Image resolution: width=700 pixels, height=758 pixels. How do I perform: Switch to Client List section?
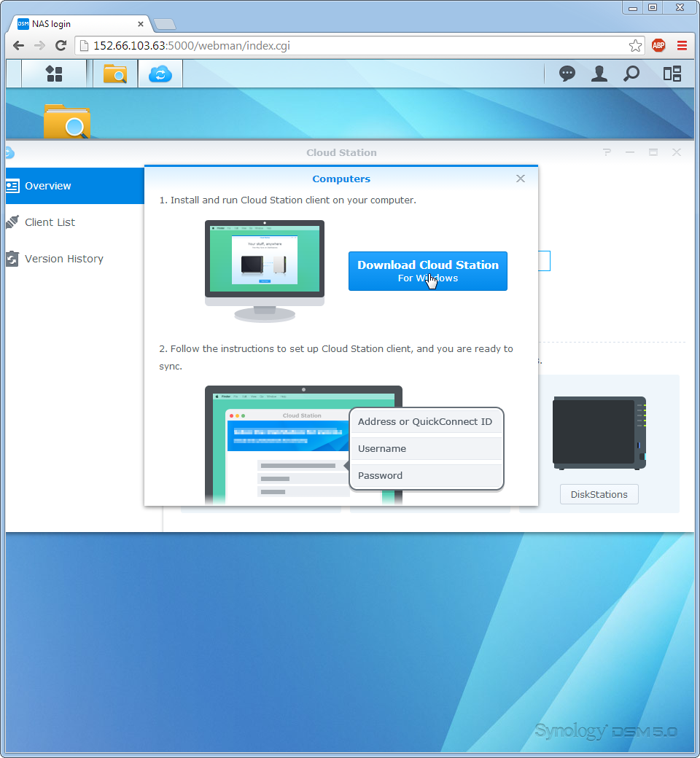[50, 222]
